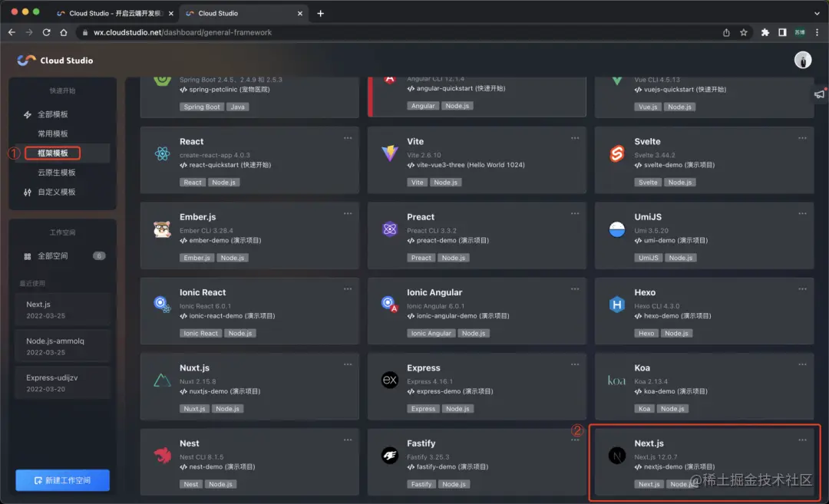Switch to the first Cloud Studio tab
Image resolution: width=829 pixels, height=504 pixels.
click(114, 13)
